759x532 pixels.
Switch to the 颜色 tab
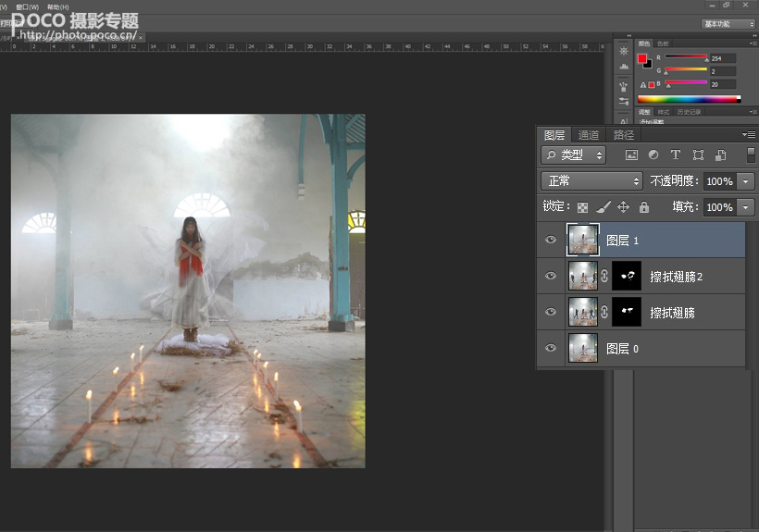644,43
